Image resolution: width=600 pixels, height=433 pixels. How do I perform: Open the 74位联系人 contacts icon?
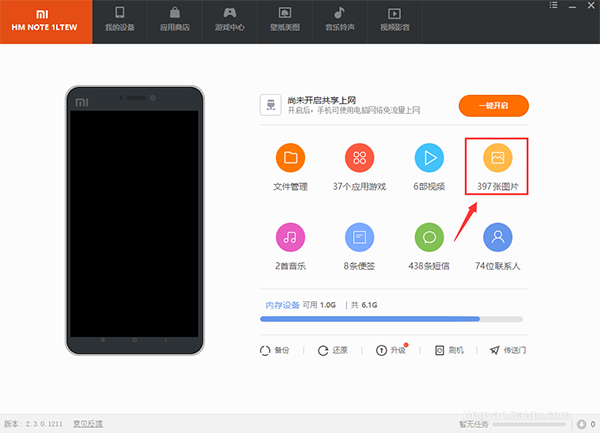(497, 238)
